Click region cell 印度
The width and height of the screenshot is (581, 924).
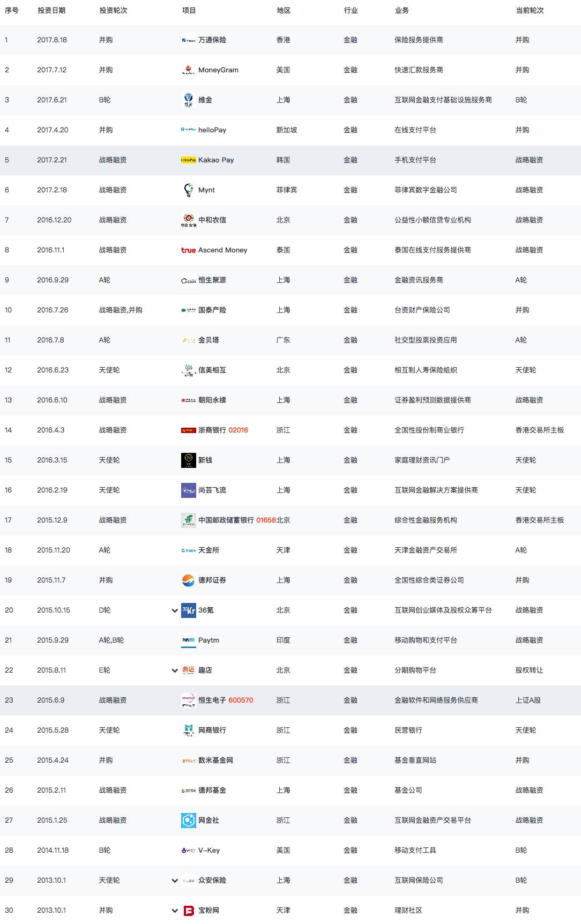283,640
